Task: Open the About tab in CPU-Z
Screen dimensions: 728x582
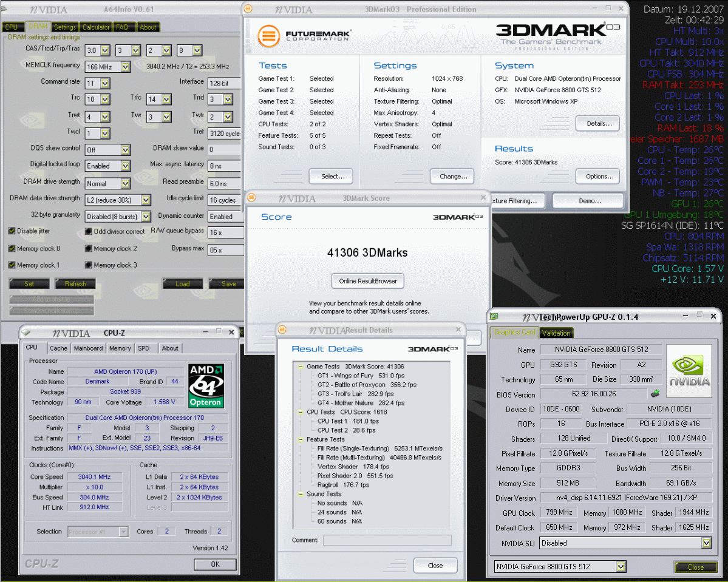Action: pyautogui.click(x=170, y=348)
